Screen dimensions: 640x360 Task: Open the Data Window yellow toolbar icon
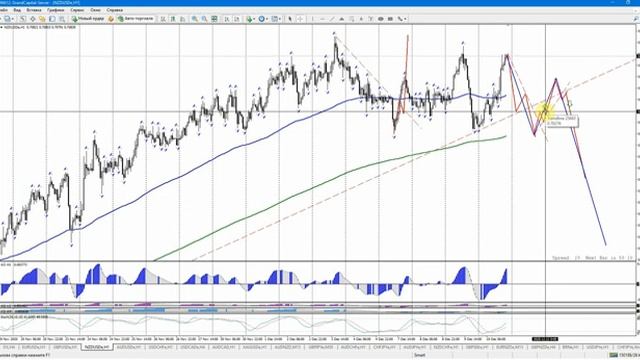coord(42,19)
